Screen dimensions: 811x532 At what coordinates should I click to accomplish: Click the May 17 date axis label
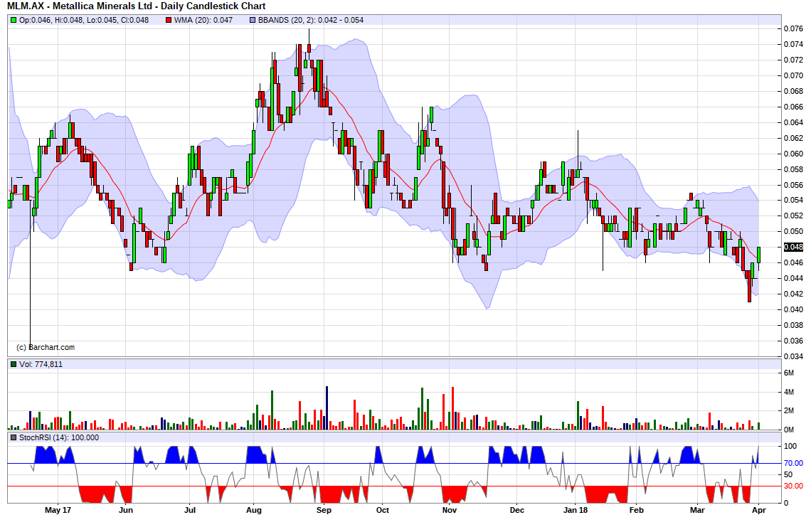point(58,510)
